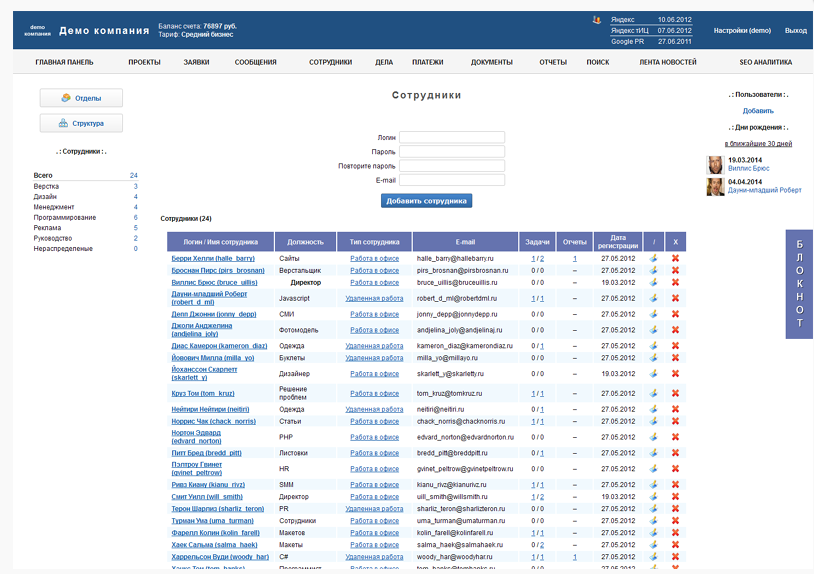Delete employee Депп Джонни with red X
814x574 pixels.
pos(675,314)
